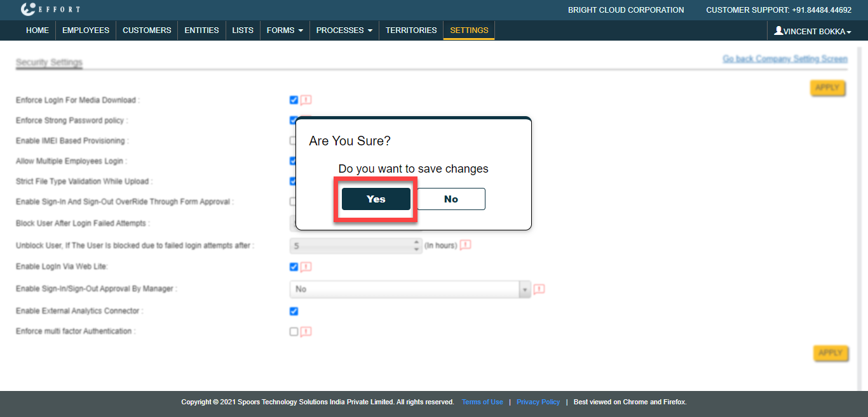
Task: Click info icon beside Enforce multi factor Authentication
Action: click(306, 331)
